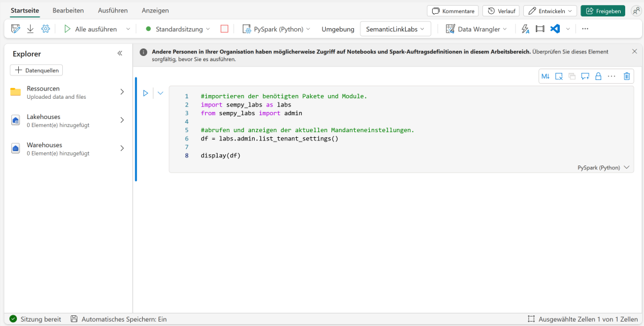
Task: Switch to the Ausführen tab
Action: tap(113, 11)
